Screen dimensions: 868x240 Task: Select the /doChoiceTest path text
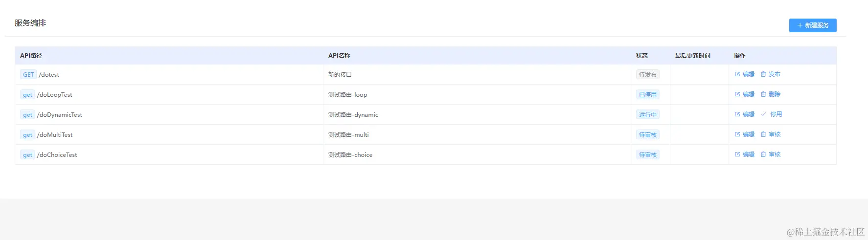pos(57,155)
